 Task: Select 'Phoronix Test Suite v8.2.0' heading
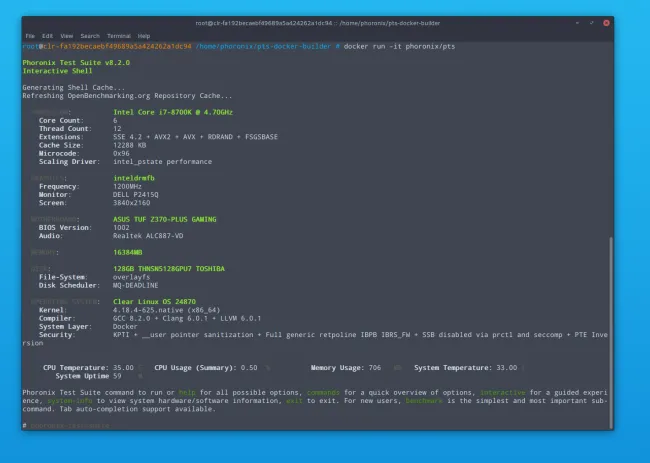pyautogui.click(x=76, y=63)
